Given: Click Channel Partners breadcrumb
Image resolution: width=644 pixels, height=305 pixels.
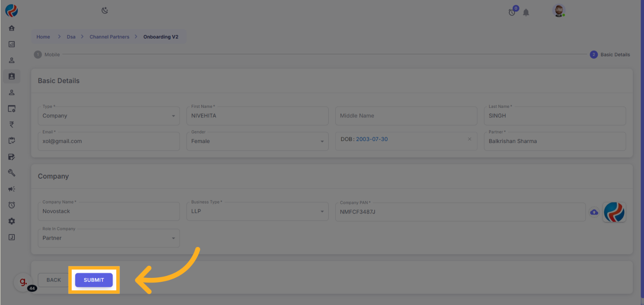Looking at the screenshot, I should tap(109, 37).
